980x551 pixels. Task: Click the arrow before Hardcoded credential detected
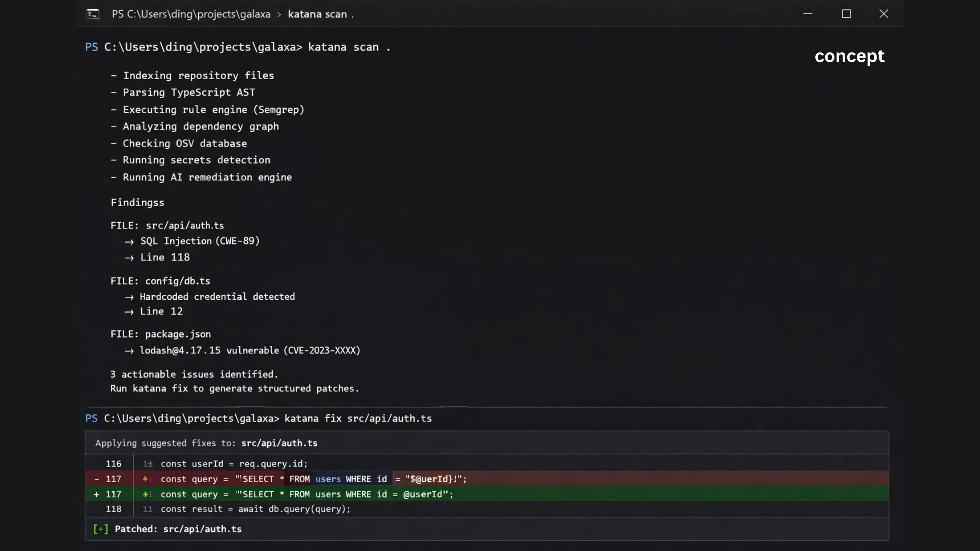[129, 297]
